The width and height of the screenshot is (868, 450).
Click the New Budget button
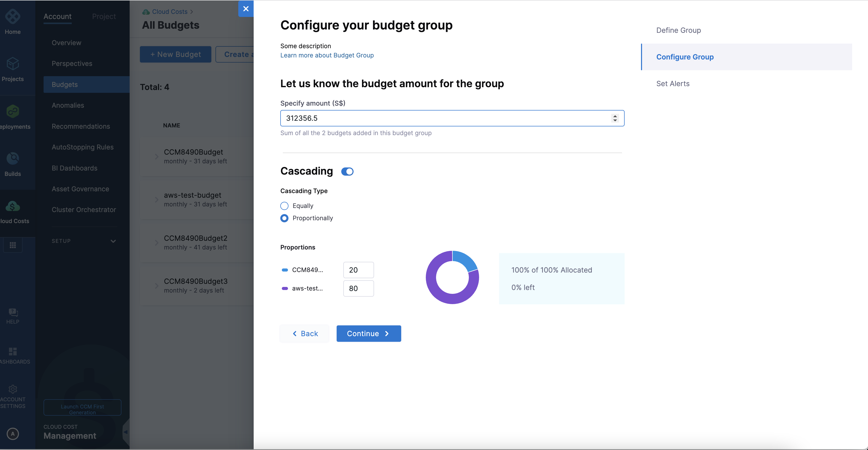click(175, 54)
